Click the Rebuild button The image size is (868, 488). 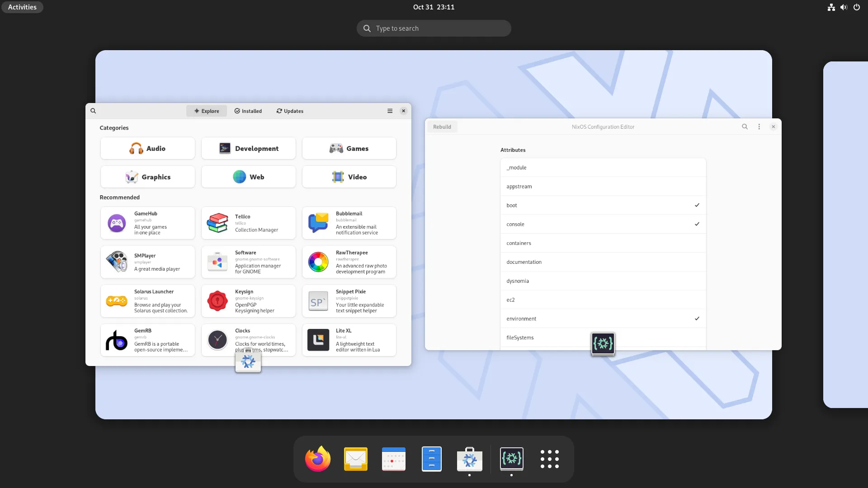[x=442, y=127]
